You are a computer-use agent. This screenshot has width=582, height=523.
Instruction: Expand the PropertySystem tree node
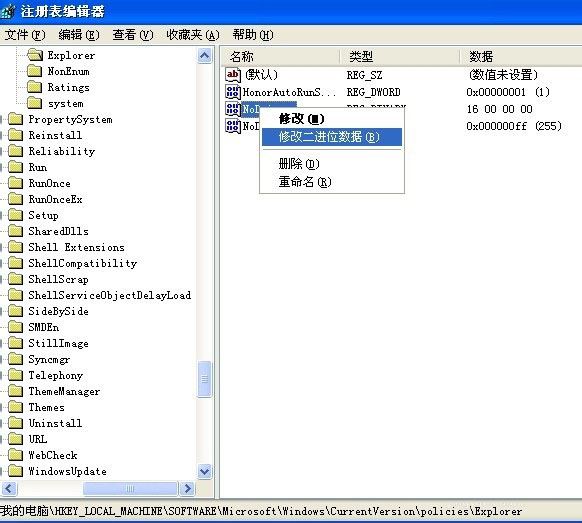[1, 120]
